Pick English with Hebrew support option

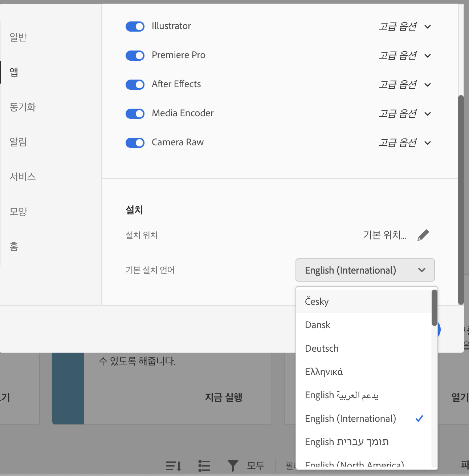pyautogui.click(x=364, y=442)
